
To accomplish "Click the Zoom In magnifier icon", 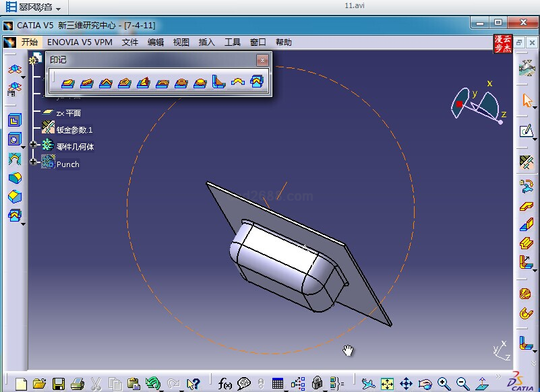I will click(444, 384).
